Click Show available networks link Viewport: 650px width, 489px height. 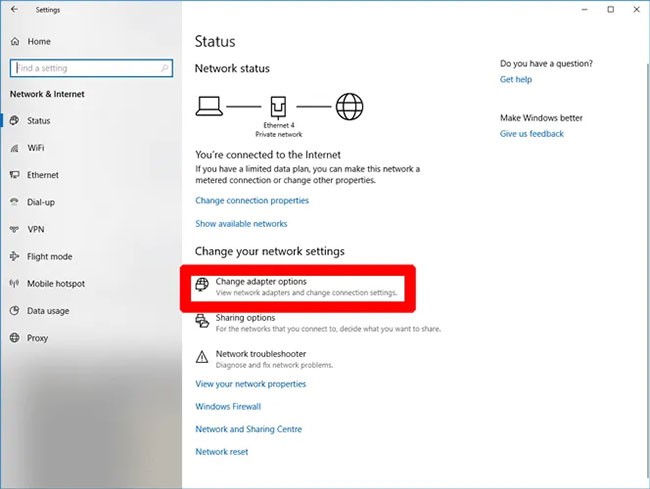coord(241,224)
